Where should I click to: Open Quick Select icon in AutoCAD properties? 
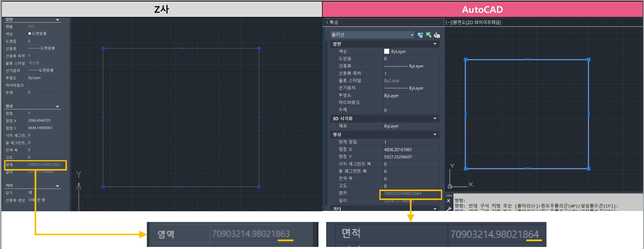point(437,35)
